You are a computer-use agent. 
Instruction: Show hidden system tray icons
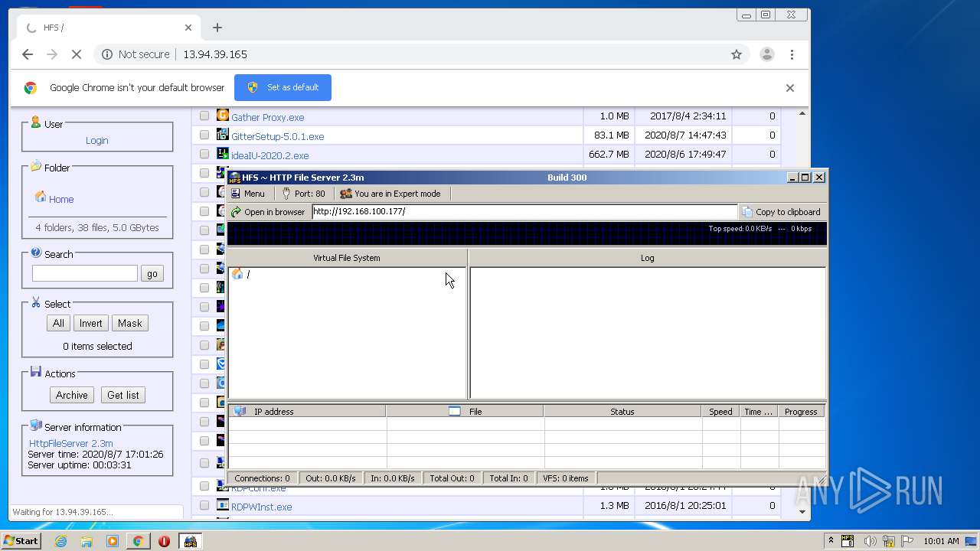click(x=831, y=541)
